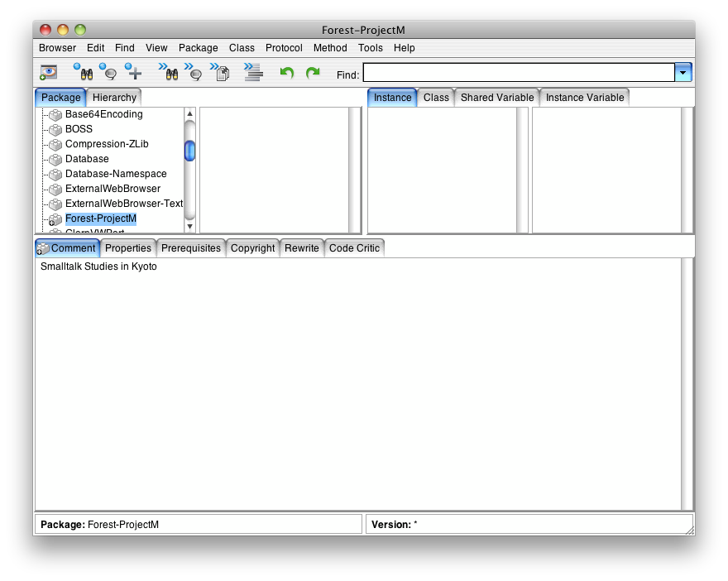This screenshot has width=728, height=581.
Task: Click the double-arrow text lines toolbar icon
Action: click(x=253, y=72)
